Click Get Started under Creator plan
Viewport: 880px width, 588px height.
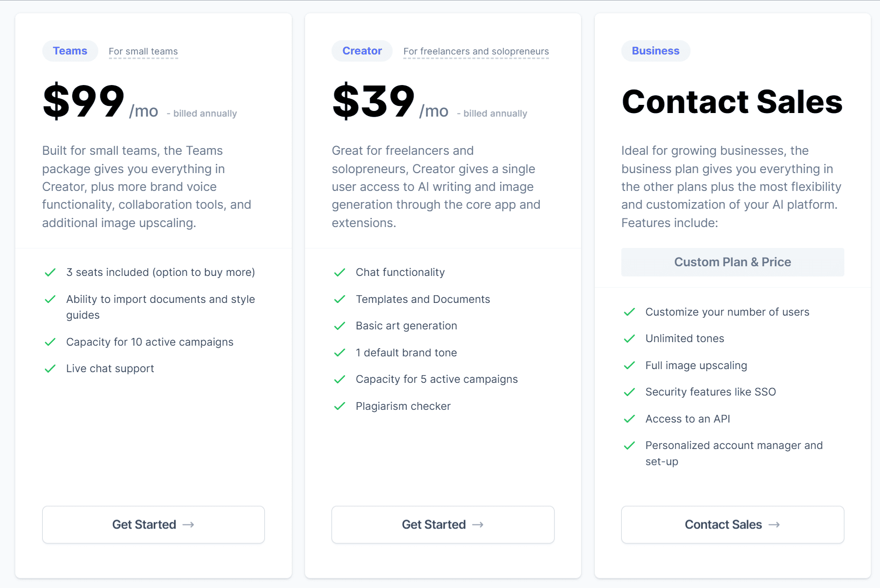point(443,524)
